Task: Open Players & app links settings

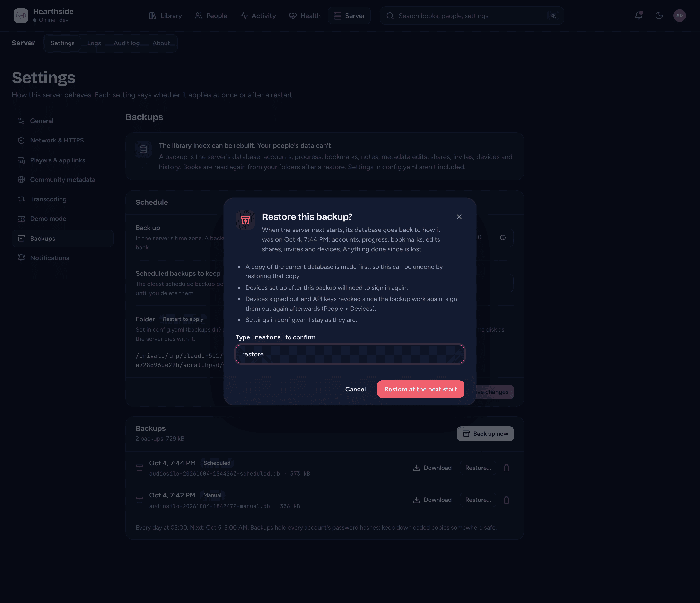Action: (x=62, y=160)
